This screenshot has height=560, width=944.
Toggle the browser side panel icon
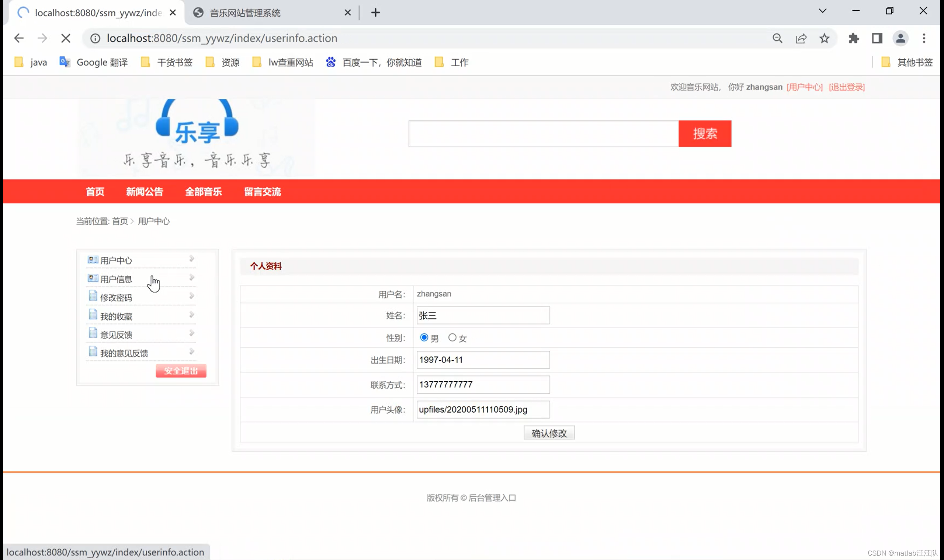click(x=877, y=38)
